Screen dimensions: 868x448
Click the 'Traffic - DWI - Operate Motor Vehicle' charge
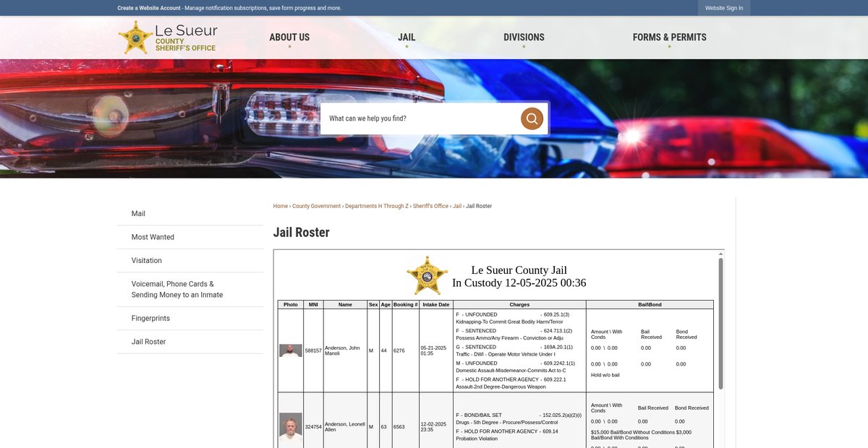coord(505,354)
